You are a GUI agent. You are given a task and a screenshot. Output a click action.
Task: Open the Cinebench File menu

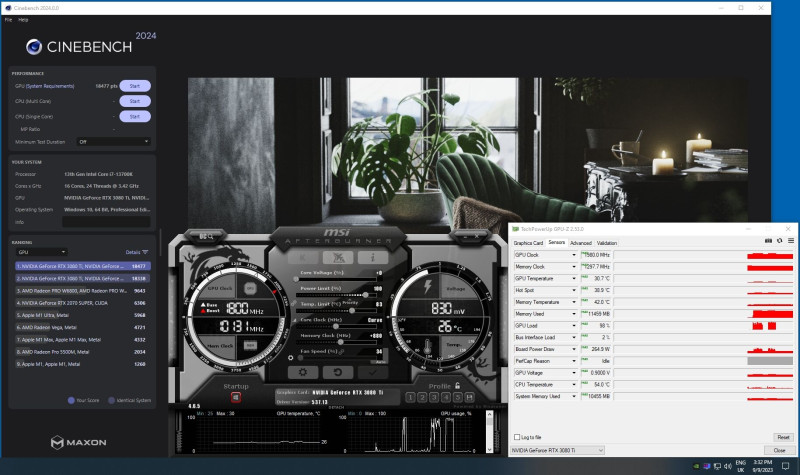[9, 20]
